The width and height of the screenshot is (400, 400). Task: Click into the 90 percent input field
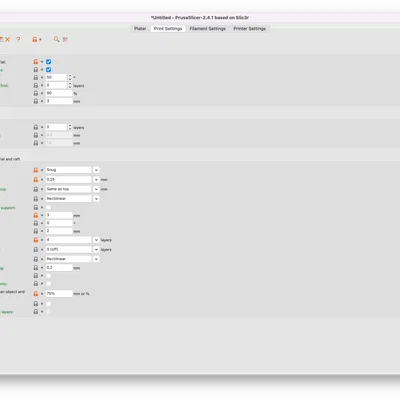pos(59,93)
